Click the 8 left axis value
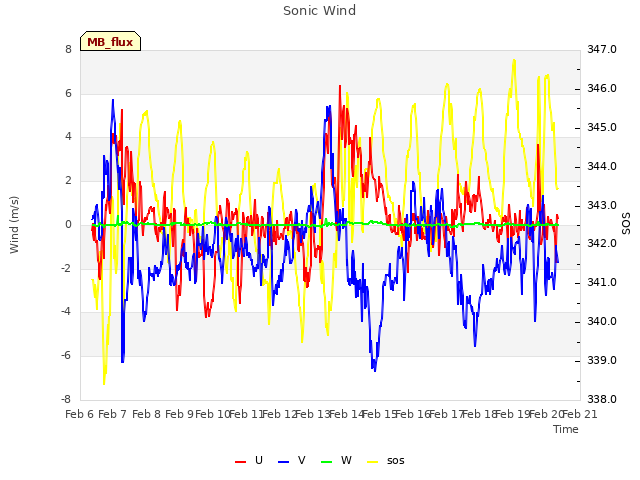Screen dimensions: 640x480 point(68,49)
